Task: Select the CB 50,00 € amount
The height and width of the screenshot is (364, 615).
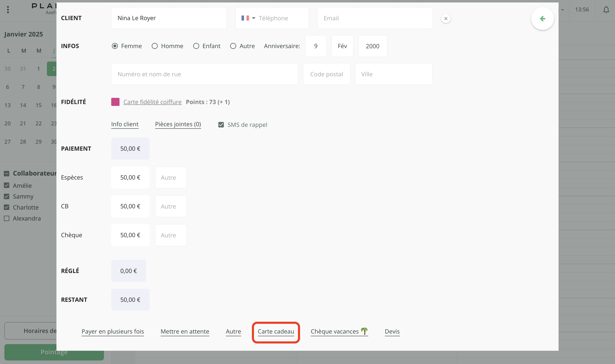Action: tap(130, 206)
